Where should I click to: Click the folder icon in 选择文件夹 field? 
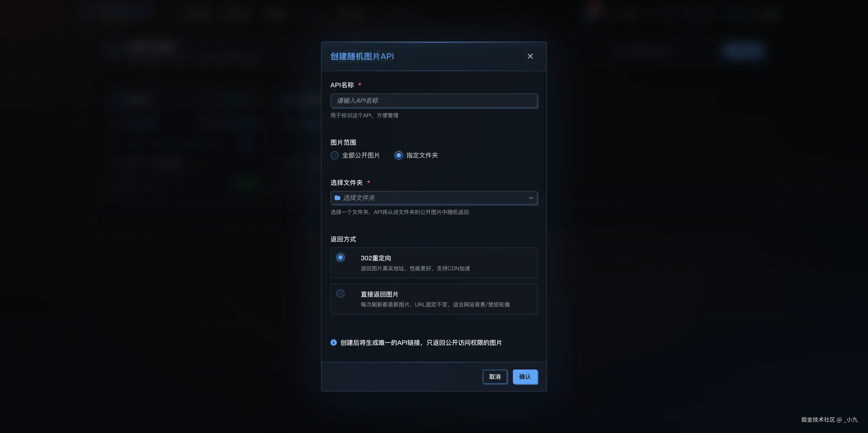[337, 198]
